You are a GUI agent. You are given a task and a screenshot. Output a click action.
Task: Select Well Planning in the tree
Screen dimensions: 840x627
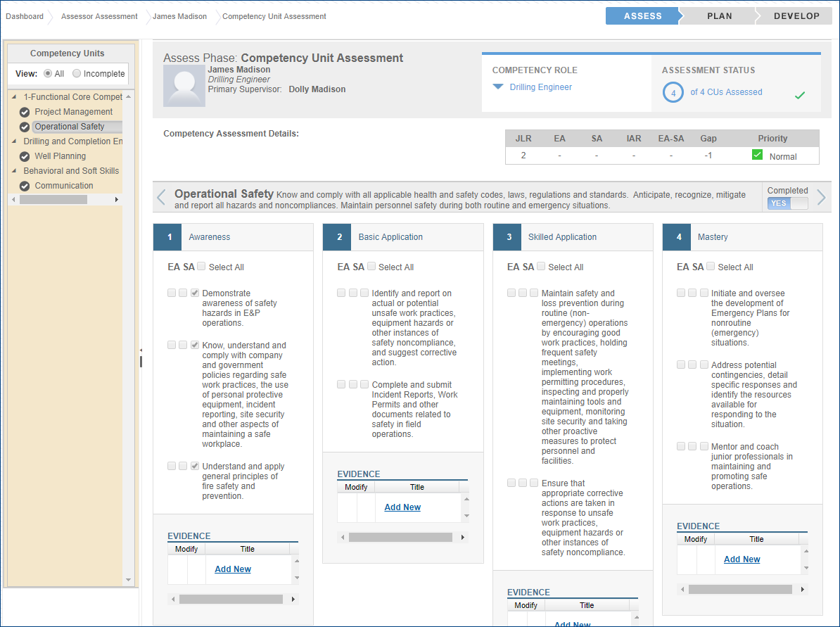point(60,156)
